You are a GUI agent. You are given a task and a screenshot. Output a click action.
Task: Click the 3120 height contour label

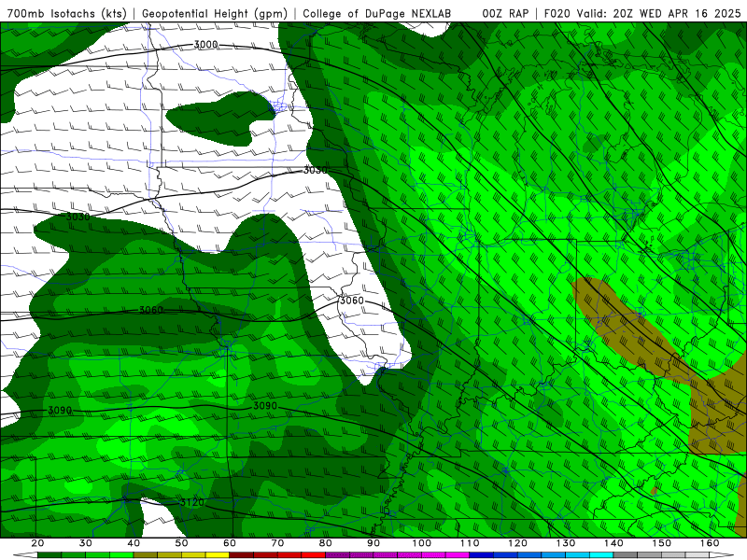tap(192, 502)
